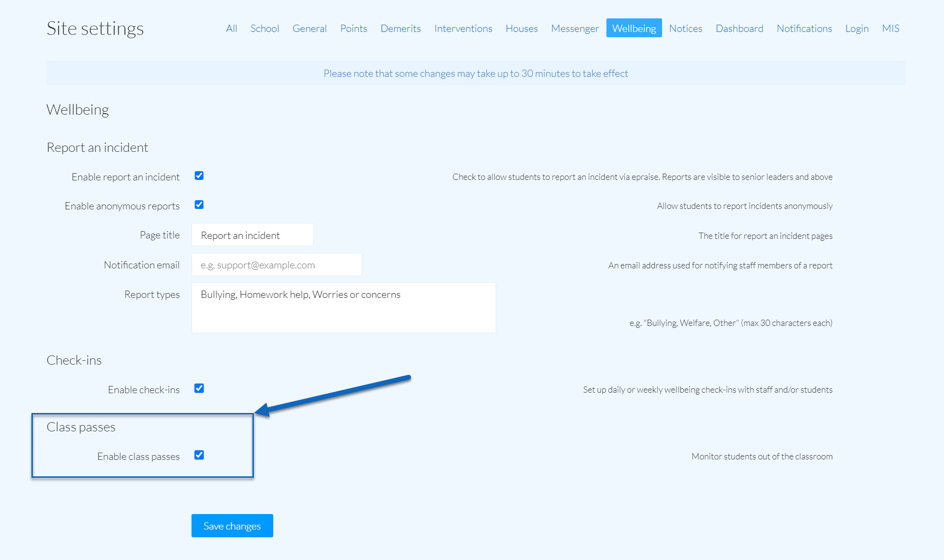Click the Enable check-ins label
Viewport: 944px width, 560px height.
pos(144,390)
